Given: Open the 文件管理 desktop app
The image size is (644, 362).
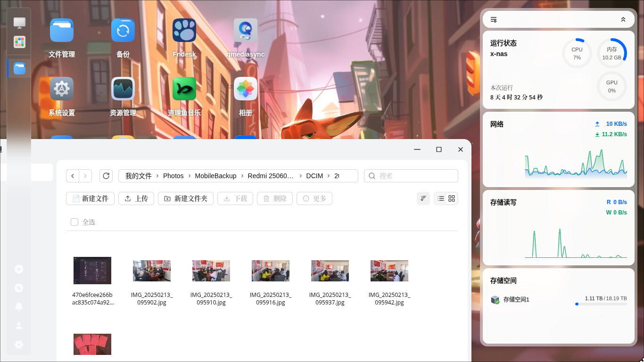Looking at the screenshot, I should click(x=62, y=31).
